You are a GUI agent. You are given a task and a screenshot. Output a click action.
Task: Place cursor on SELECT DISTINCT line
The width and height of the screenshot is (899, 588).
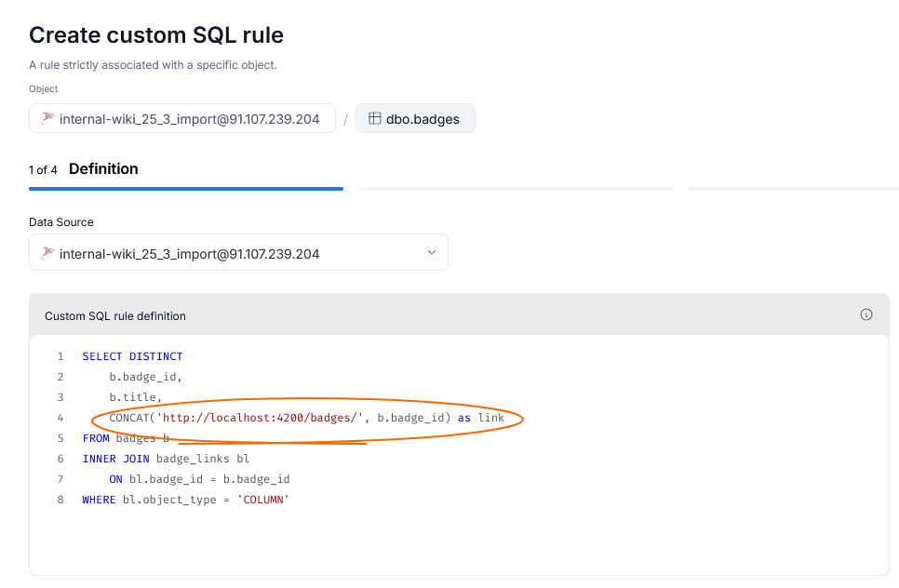(x=132, y=356)
